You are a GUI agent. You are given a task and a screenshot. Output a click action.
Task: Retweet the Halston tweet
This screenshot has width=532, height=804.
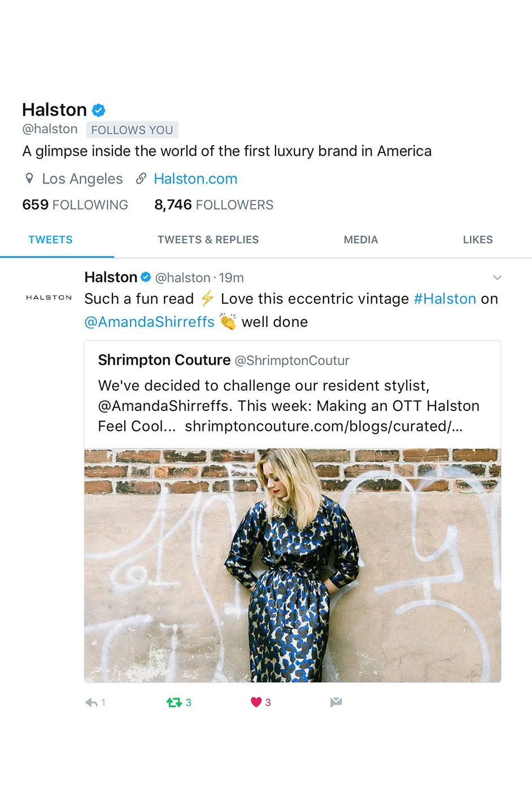[x=174, y=702]
